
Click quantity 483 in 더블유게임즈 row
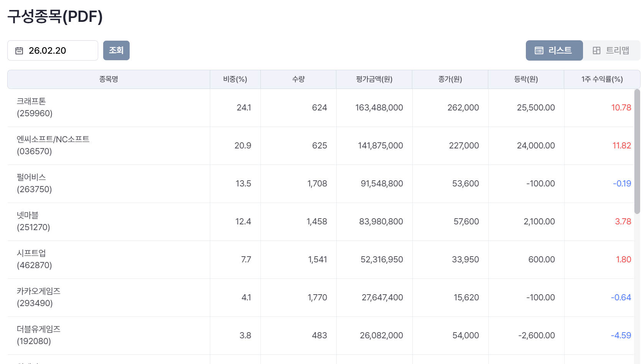[x=320, y=335]
